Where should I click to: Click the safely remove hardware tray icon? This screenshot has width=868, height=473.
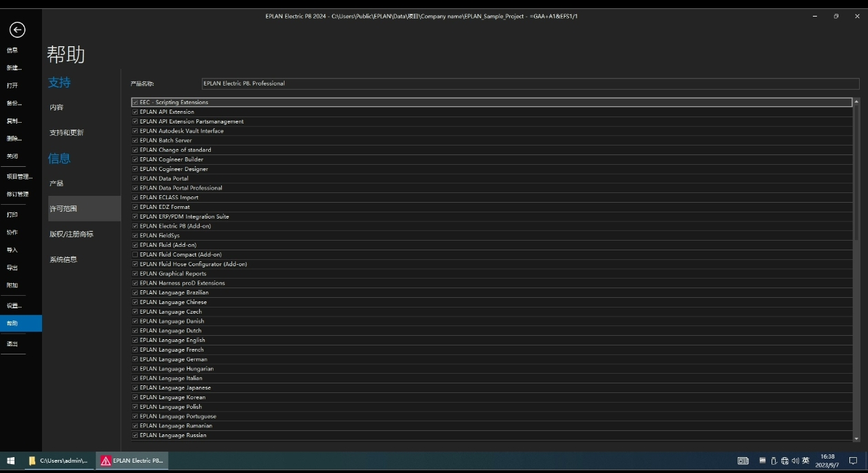774,461
